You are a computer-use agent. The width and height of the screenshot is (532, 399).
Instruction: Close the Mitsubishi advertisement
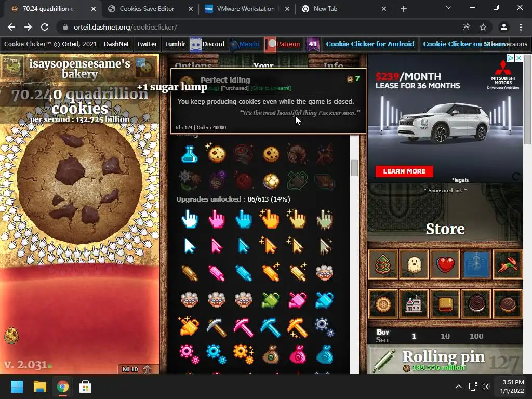pyautogui.click(x=518, y=58)
